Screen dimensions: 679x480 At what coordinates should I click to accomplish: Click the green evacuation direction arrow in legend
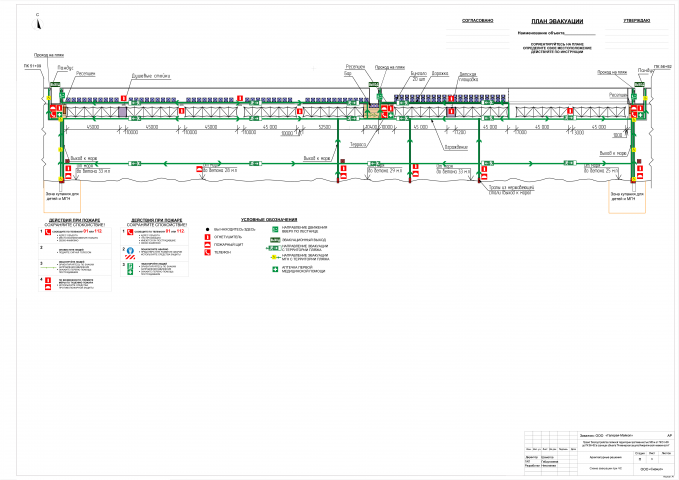pos(273,248)
